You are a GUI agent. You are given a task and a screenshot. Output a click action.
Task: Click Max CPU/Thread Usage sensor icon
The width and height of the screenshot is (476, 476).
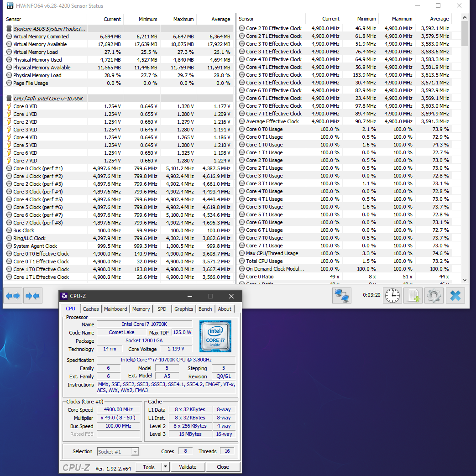tap(242, 253)
